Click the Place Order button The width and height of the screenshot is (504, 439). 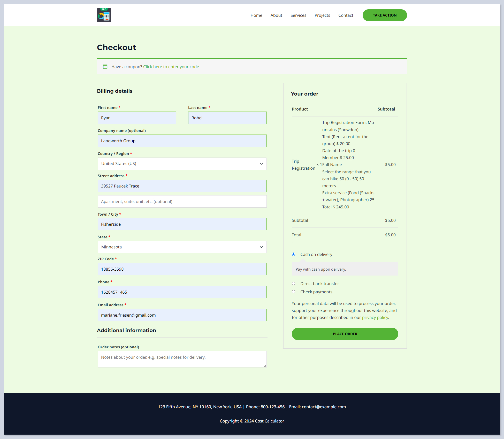pos(345,334)
